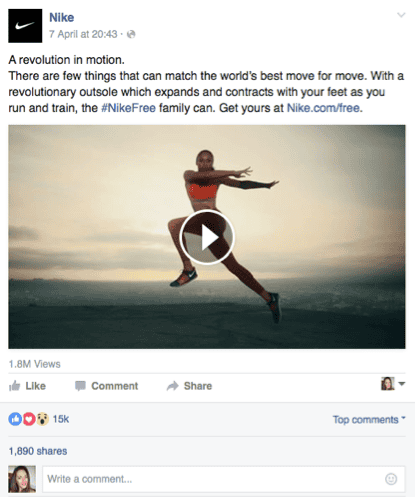
Task: Click the blue Like reaction icon
Action: click(x=15, y=419)
